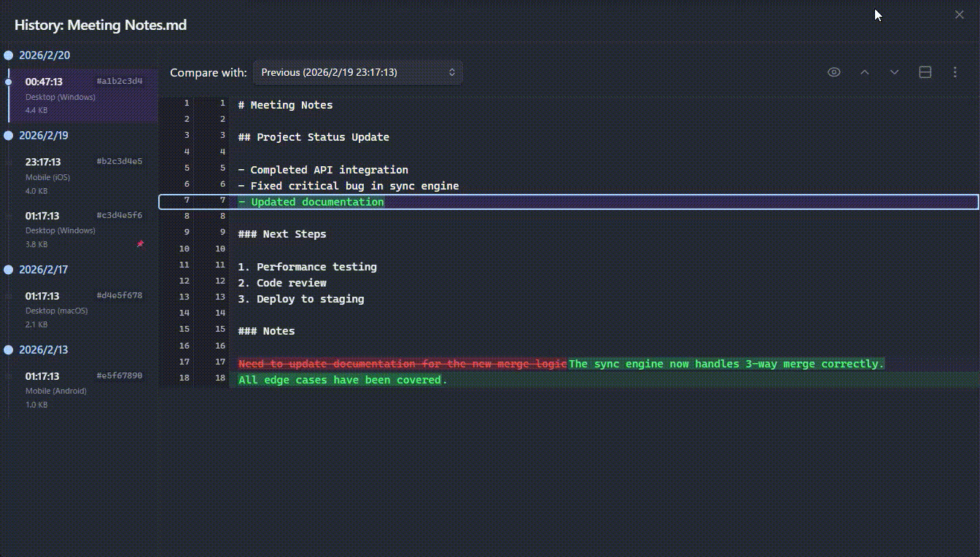Select the 01:17:13 Desktop (macOS) version
This screenshot has width=980, height=557.
pos(84,310)
